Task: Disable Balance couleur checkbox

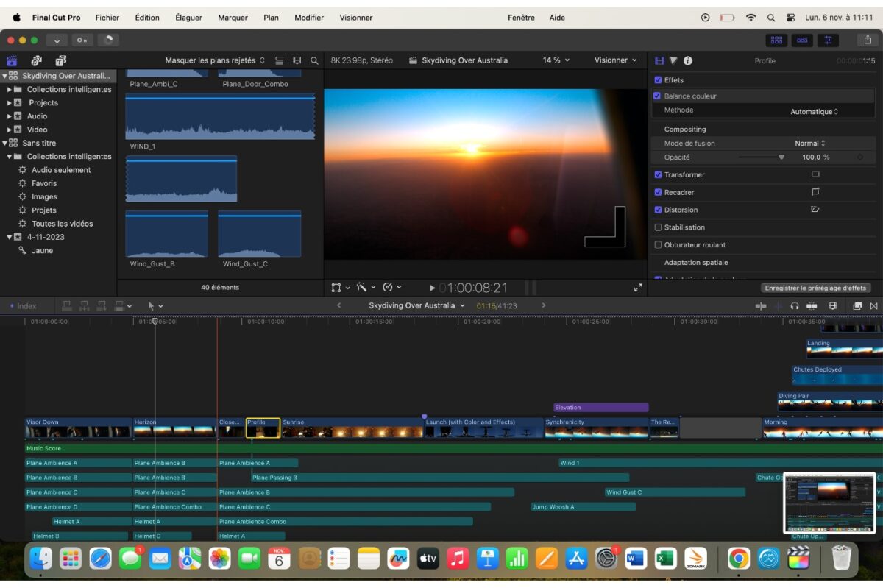Action: (x=657, y=96)
